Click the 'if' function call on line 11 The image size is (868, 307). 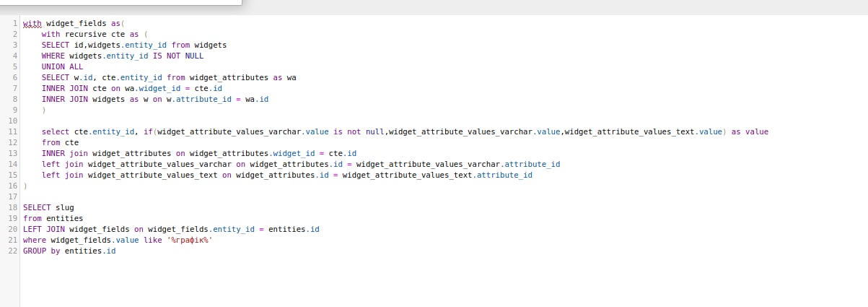(x=149, y=131)
